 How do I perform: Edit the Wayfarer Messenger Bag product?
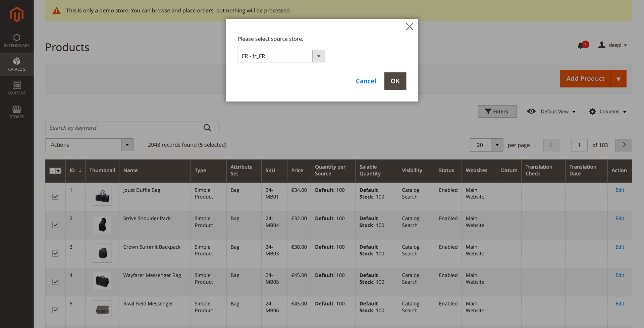[x=620, y=275]
